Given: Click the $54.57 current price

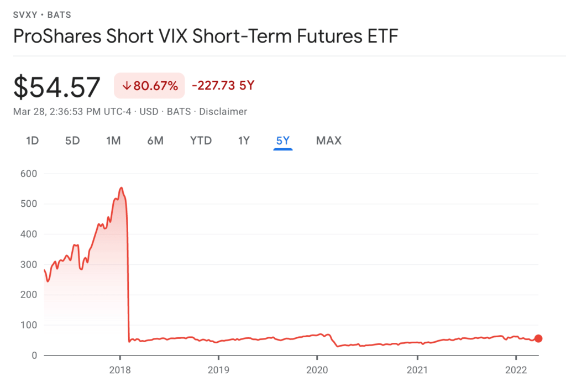Looking at the screenshot, I should click(57, 87).
